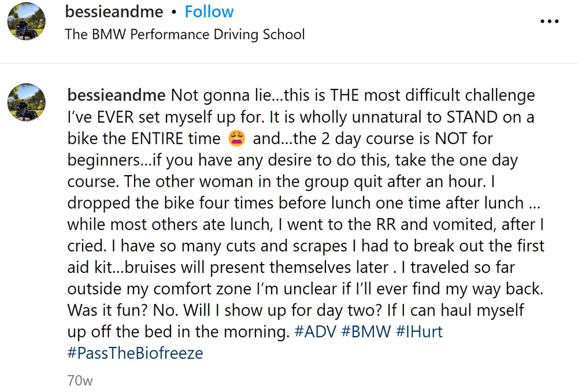
Task: Click the phrase "comfort zone" in the caption
Action: (x=202, y=289)
